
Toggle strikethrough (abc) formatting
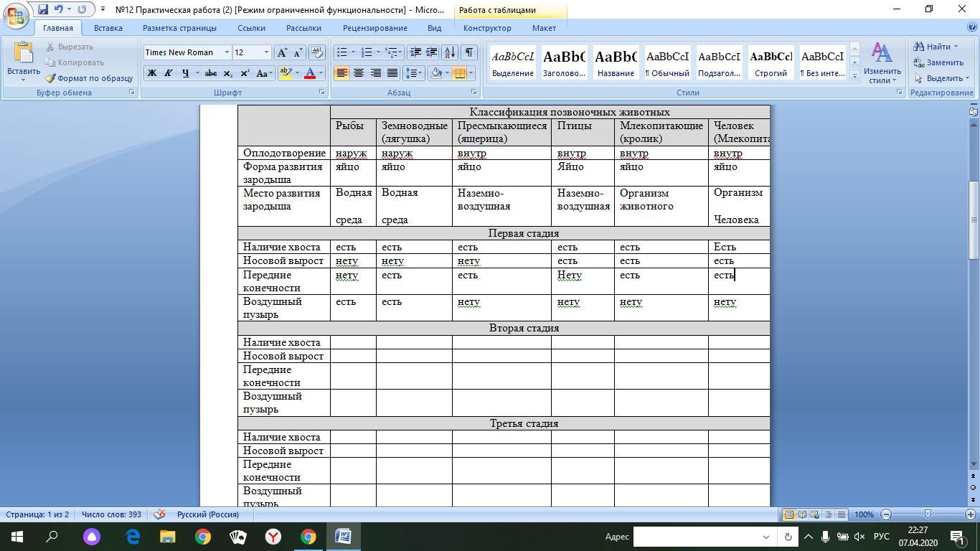[x=211, y=73]
